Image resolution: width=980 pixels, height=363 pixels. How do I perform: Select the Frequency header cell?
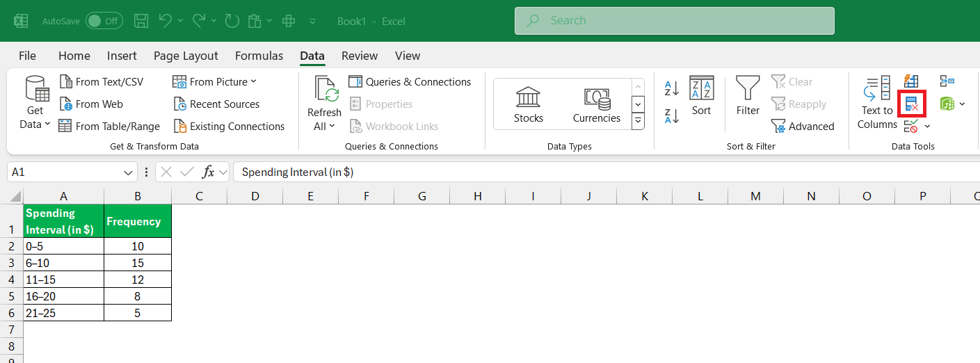point(138,221)
